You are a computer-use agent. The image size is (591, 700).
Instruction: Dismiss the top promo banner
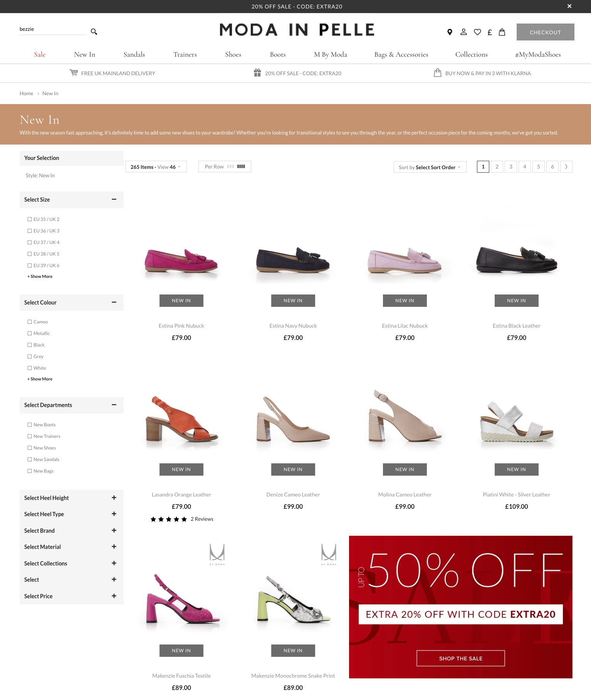tap(569, 6)
